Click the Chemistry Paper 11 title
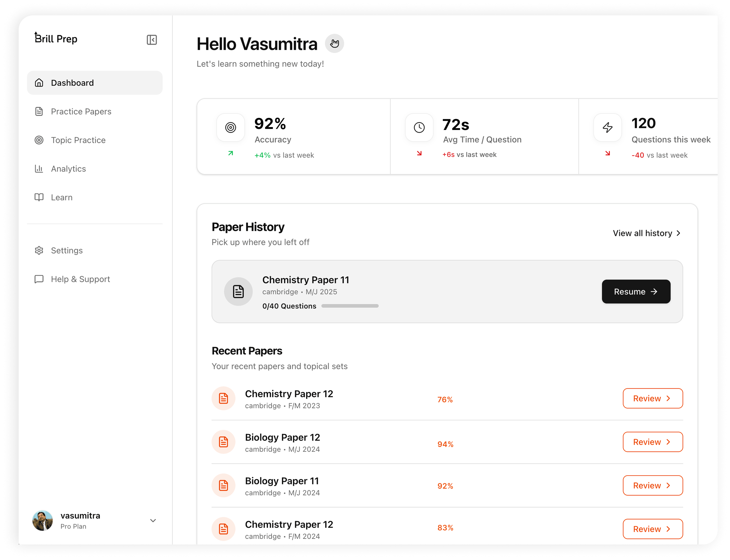The image size is (730, 560). click(x=306, y=280)
